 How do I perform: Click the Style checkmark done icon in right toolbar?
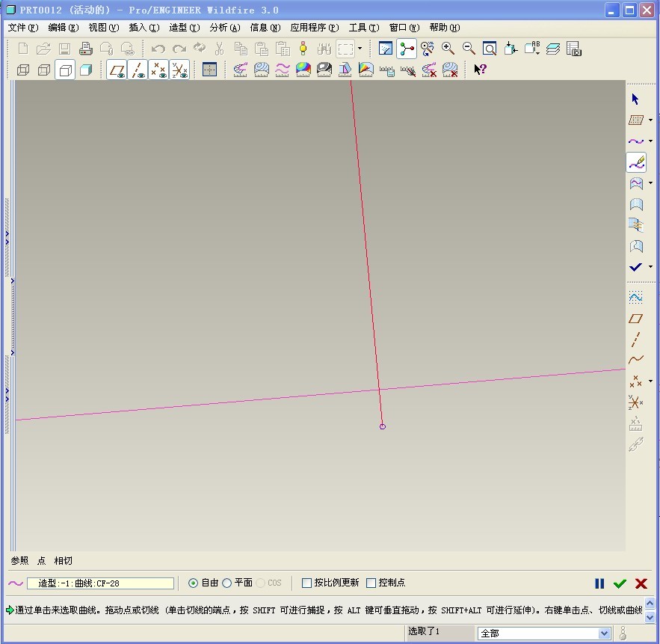[635, 267]
